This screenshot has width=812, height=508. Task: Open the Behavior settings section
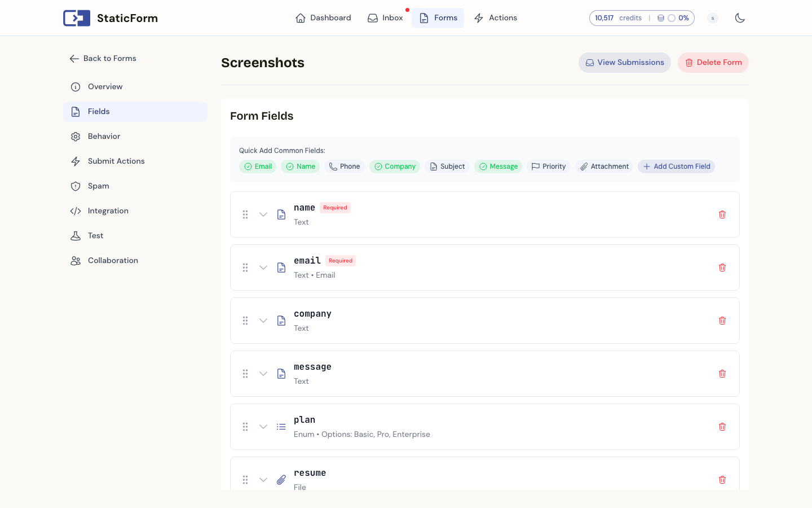tap(135, 137)
